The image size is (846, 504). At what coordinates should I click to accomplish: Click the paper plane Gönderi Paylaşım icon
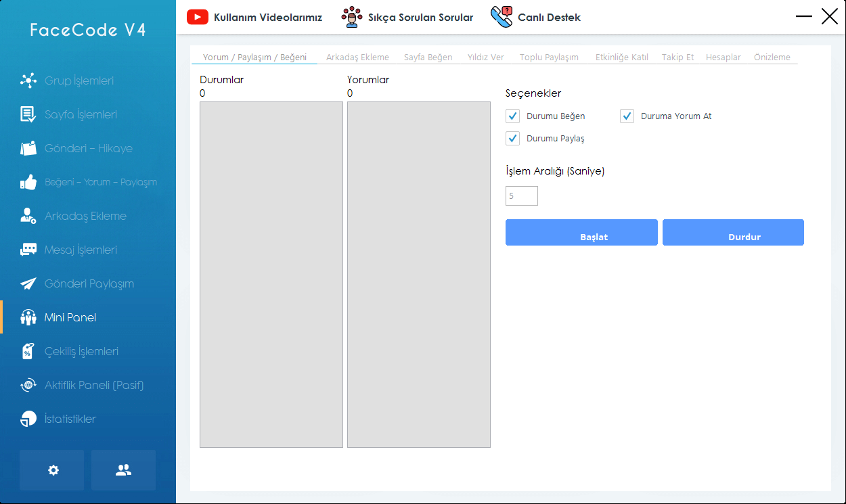tap(28, 283)
